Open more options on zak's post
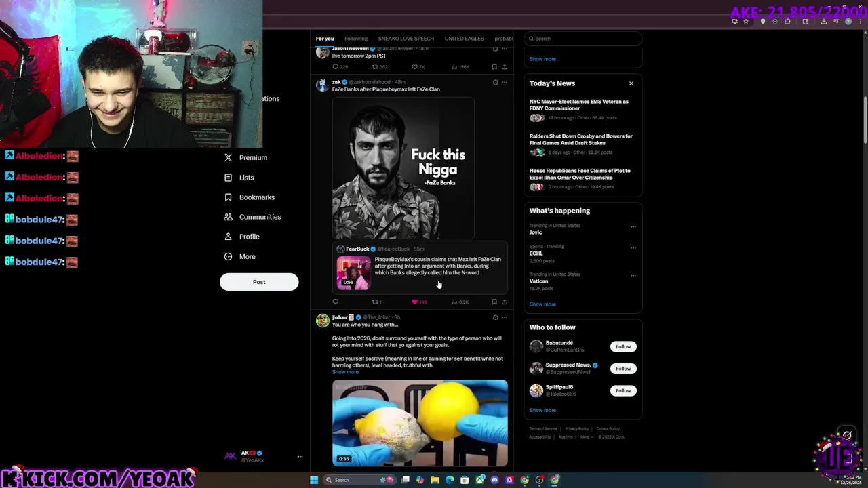Screen dimensions: 868x488 pos(504,82)
